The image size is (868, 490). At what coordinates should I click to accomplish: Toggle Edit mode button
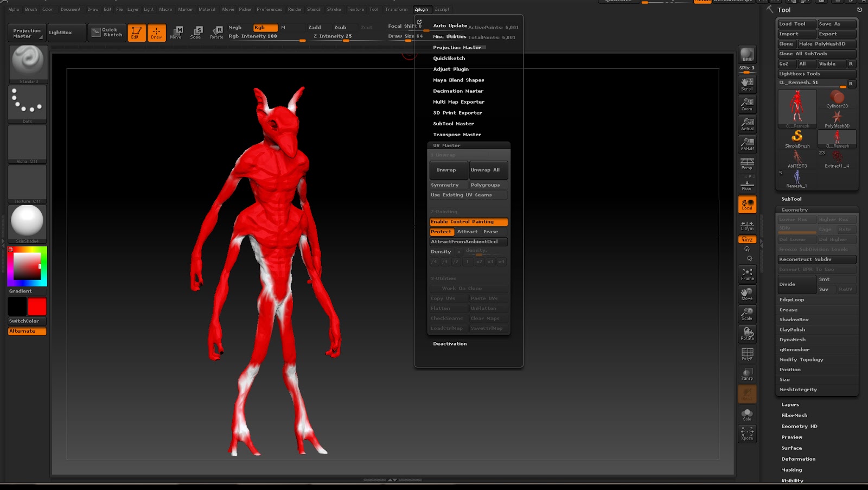point(136,33)
